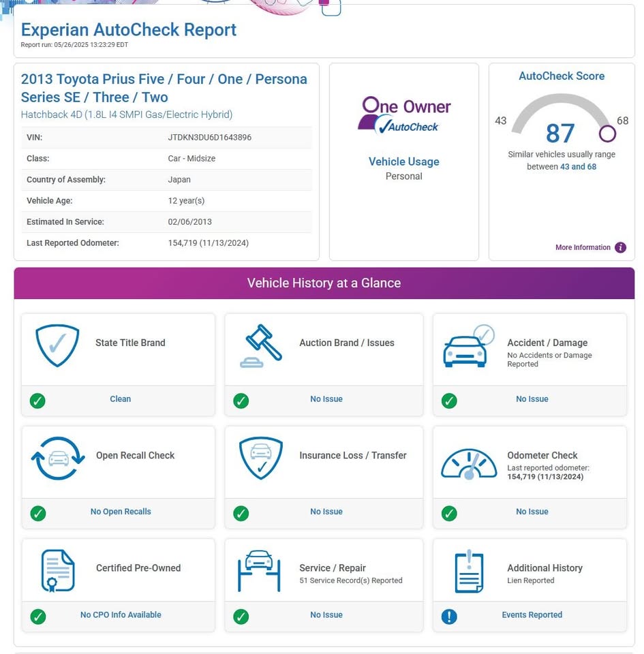Open No Issue under Service / Repair
Viewport: 644px width, 654px height.
click(x=326, y=614)
